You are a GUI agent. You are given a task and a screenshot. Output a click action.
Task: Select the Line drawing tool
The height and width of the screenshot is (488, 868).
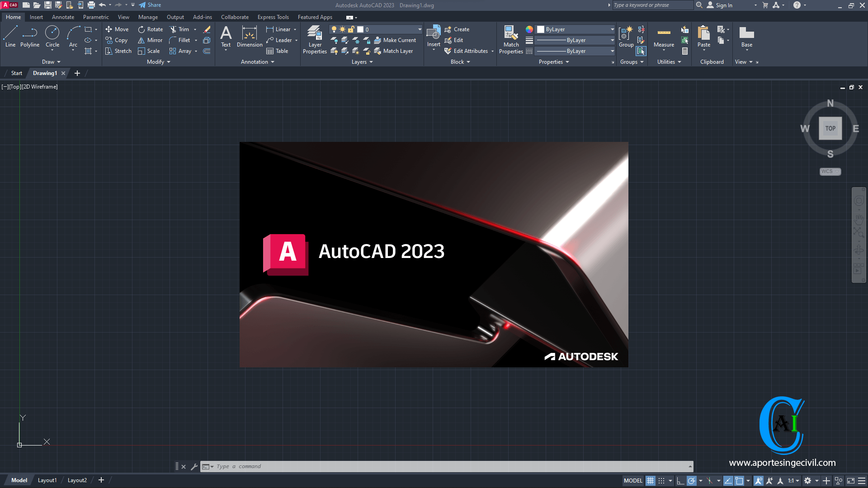(10, 37)
